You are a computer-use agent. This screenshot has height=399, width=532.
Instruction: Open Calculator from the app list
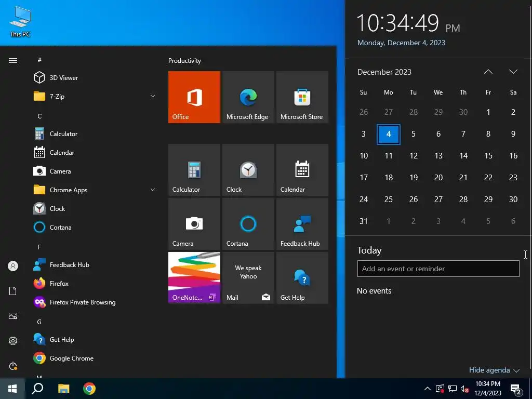click(95, 134)
